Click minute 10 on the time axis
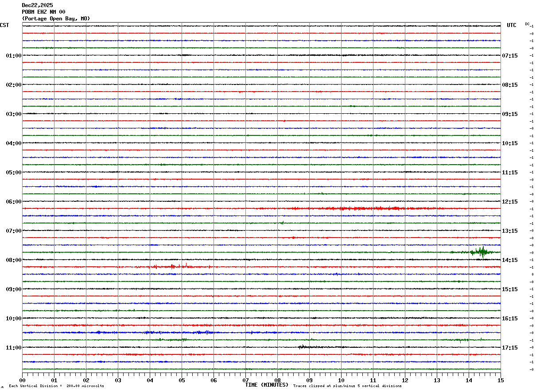This screenshot has height=392, width=536. tap(341, 380)
